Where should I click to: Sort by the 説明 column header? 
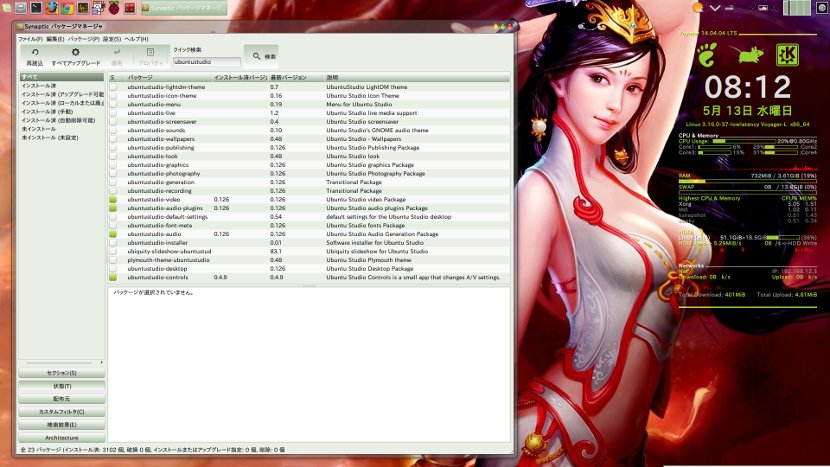pos(417,78)
